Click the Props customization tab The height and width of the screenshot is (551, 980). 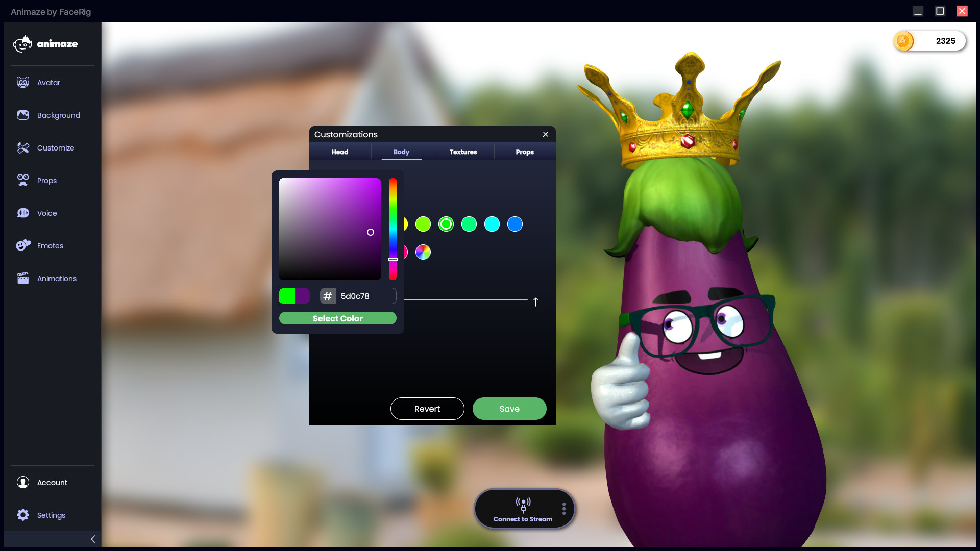click(524, 152)
